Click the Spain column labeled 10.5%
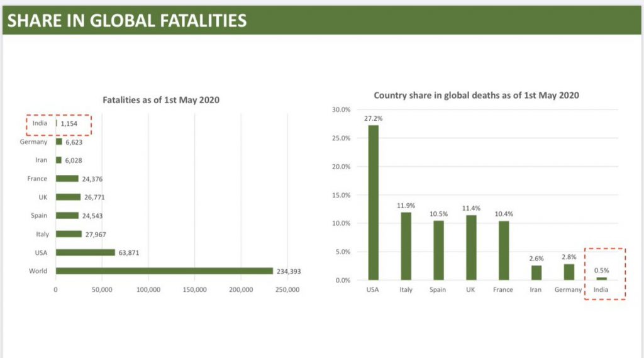The width and height of the screenshot is (644, 358). tap(438, 250)
